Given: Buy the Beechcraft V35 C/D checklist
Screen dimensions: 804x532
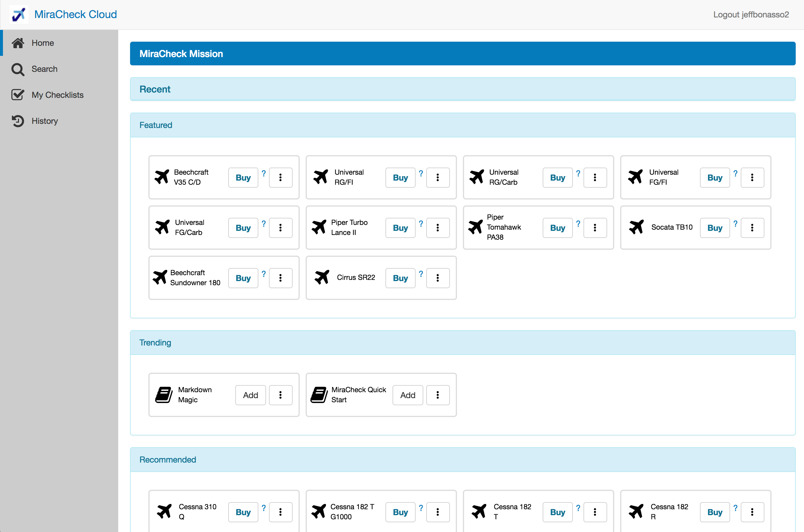Looking at the screenshot, I should tap(243, 177).
